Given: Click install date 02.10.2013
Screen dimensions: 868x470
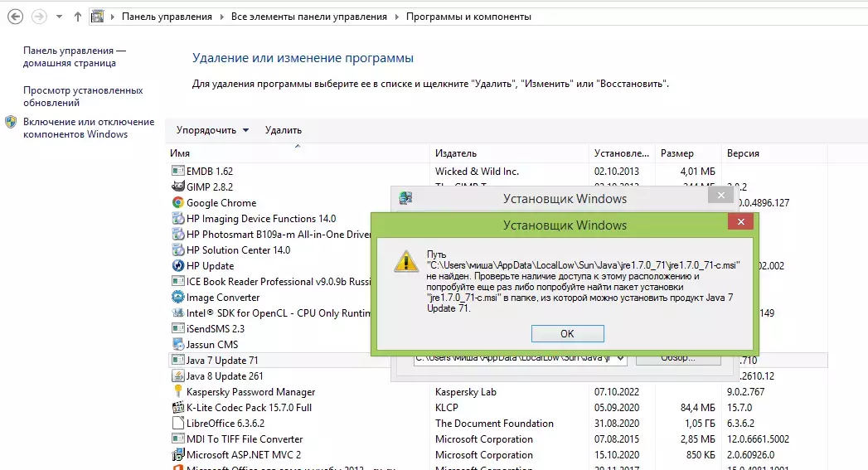Looking at the screenshot, I should coord(617,172).
